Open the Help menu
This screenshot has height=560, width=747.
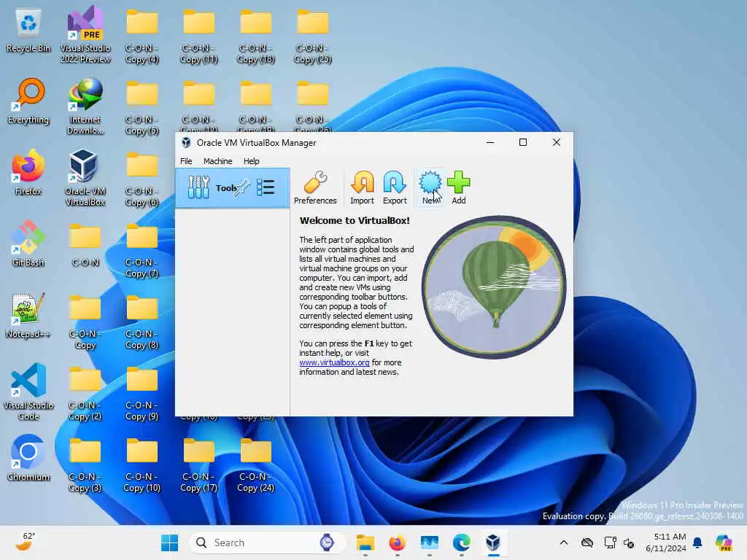tap(251, 161)
